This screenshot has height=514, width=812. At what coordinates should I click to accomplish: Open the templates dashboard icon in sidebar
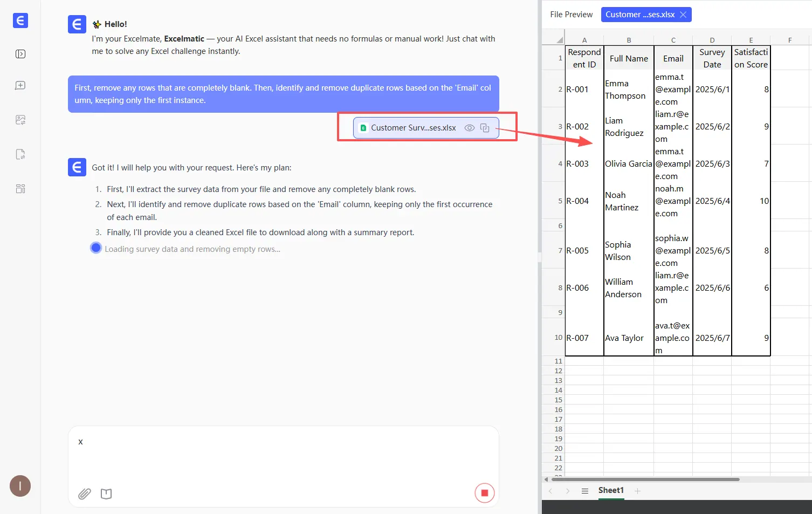point(20,189)
